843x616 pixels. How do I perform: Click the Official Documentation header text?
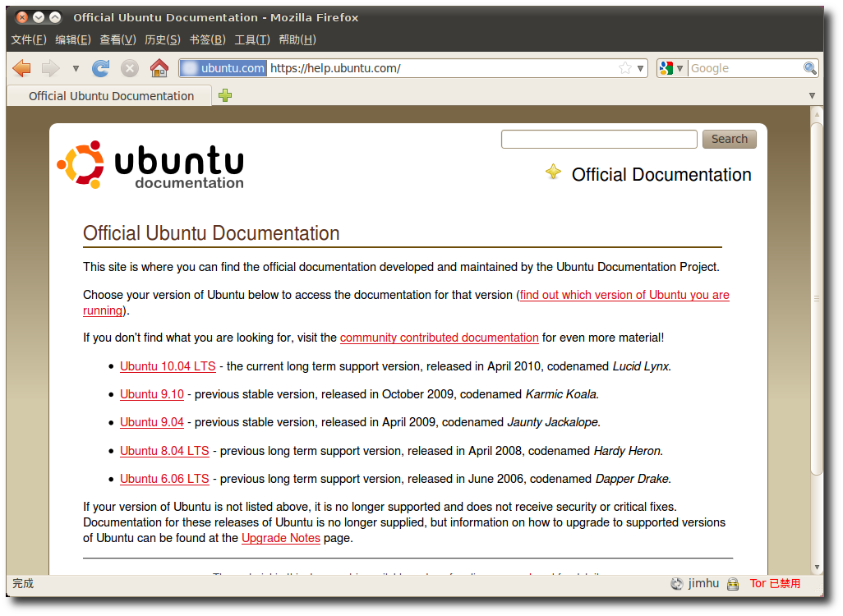661,175
